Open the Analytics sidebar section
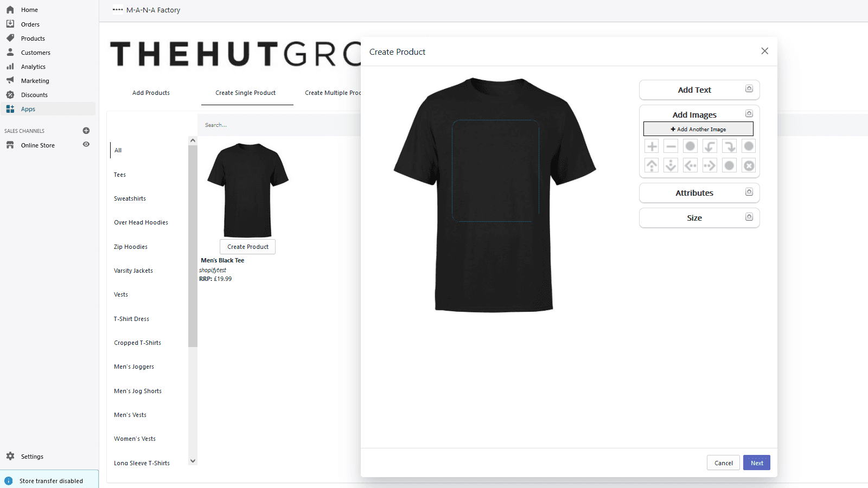Viewport: 868px width, 488px height. tap(33, 66)
